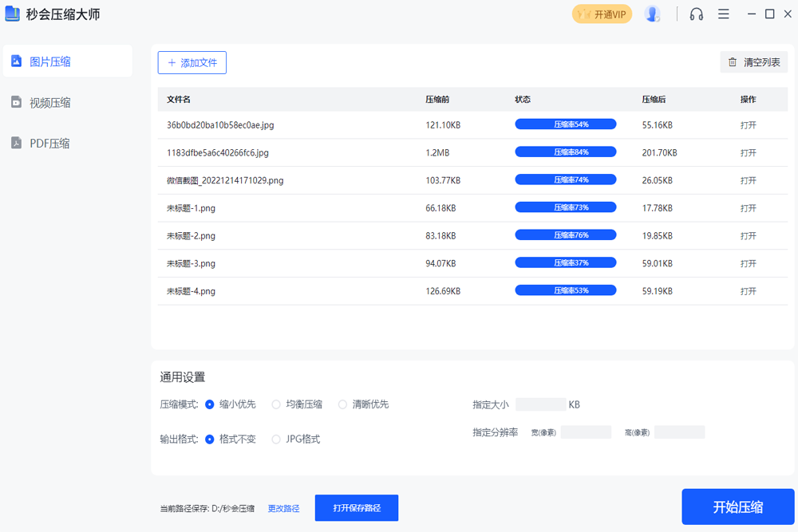The height and width of the screenshot is (532, 798).
Task: Open the hamburger menu icon
Action: click(723, 14)
